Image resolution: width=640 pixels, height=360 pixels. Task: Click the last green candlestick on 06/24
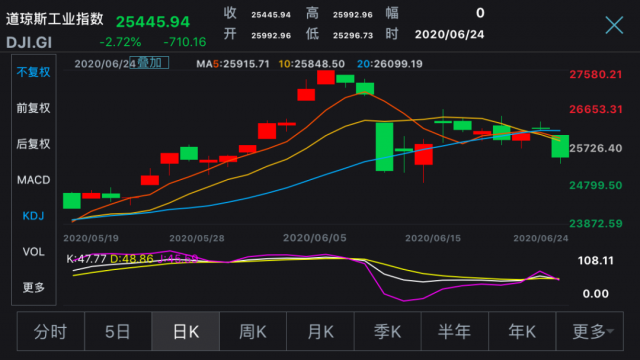click(560, 146)
